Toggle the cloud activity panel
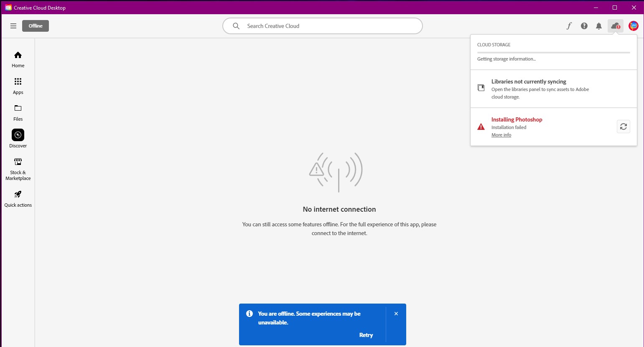 pos(616,26)
